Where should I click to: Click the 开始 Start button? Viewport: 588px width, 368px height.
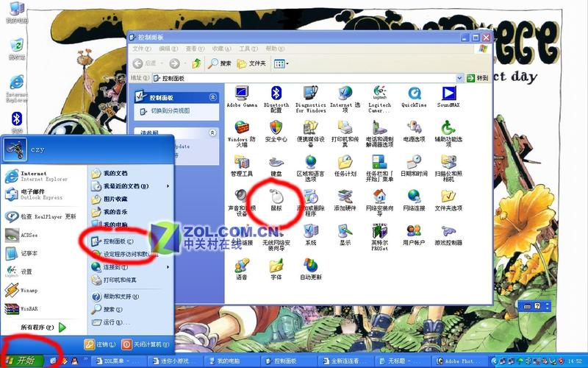pyautogui.click(x=22, y=361)
